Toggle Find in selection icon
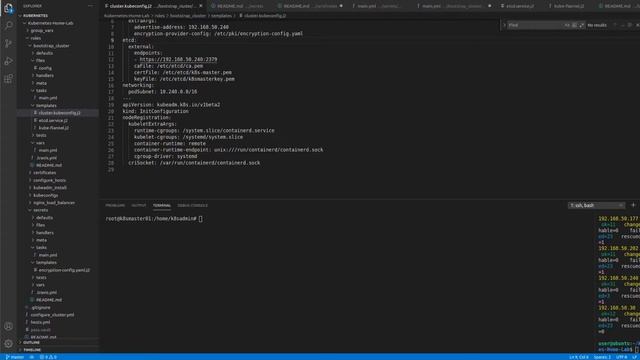 (x=630, y=25)
